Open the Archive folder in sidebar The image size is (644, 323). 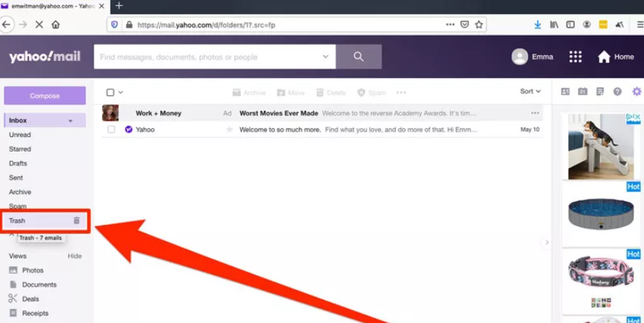pos(20,192)
